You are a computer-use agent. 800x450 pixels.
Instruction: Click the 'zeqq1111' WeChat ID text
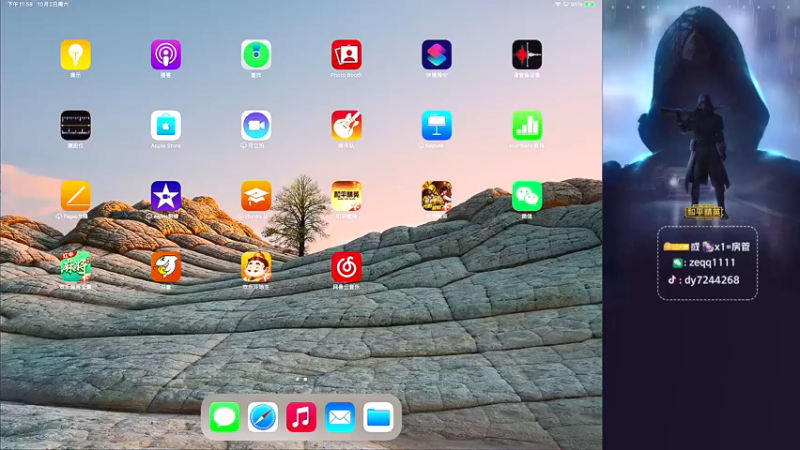click(712, 263)
